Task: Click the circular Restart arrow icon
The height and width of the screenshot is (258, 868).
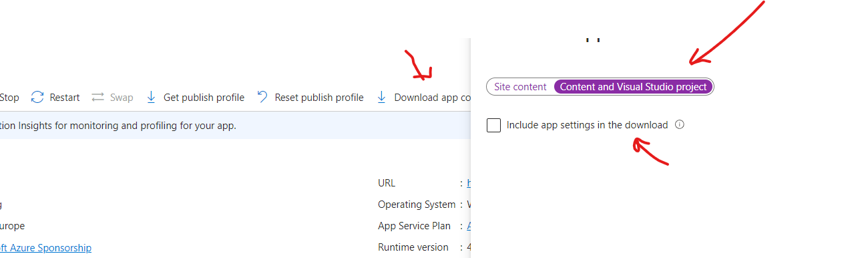Action: (37, 98)
